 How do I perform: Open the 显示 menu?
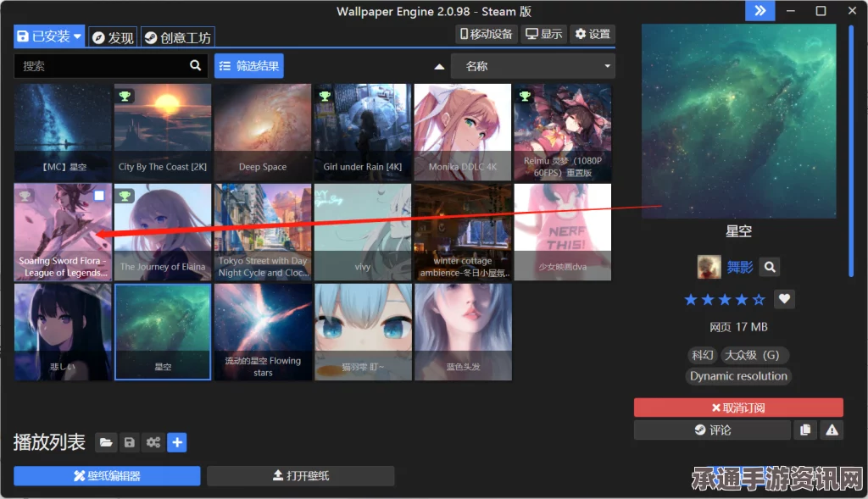[x=543, y=34]
